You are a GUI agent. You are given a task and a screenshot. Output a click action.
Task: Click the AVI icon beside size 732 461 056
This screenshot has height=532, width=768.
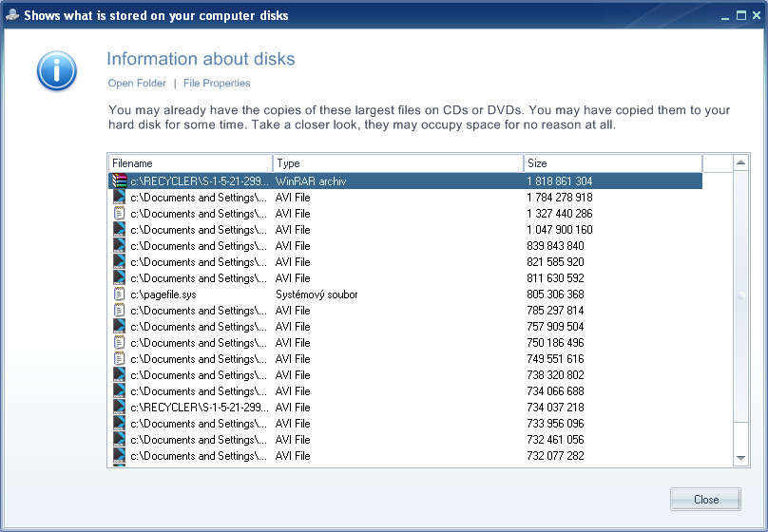(x=119, y=439)
